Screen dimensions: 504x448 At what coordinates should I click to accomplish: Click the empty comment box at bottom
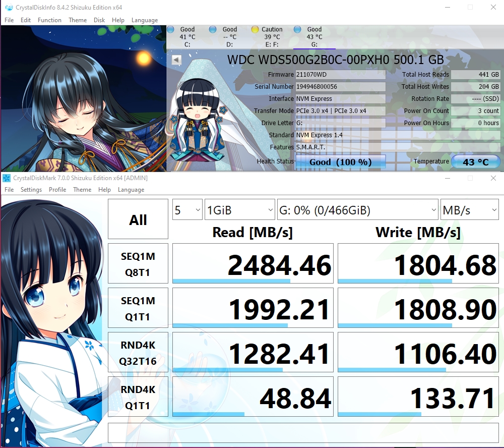(303, 433)
